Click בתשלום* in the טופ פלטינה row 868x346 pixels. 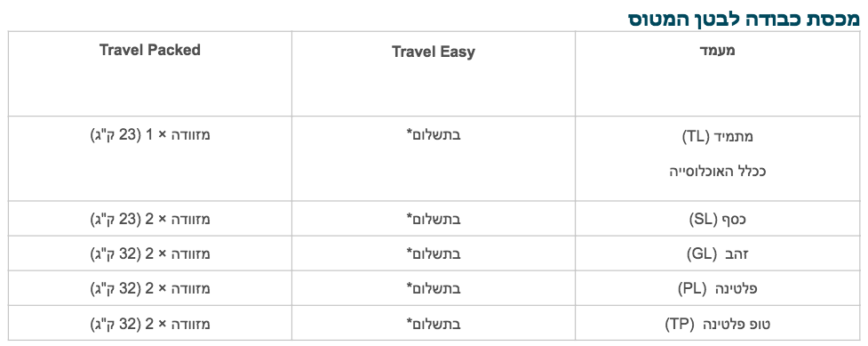coord(434,323)
